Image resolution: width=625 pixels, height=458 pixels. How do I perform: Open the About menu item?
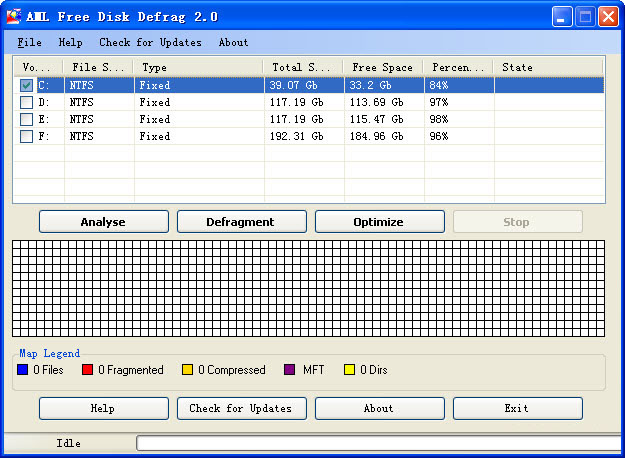pyautogui.click(x=233, y=43)
